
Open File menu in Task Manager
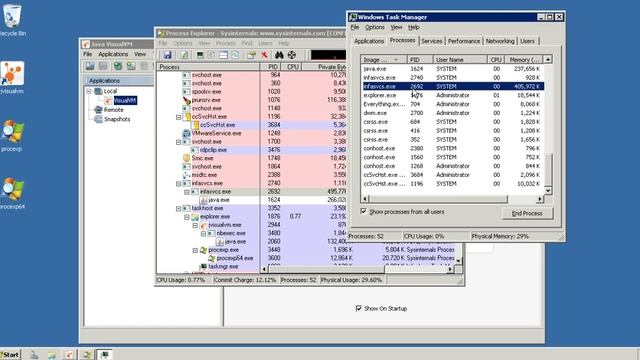click(x=355, y=27)
